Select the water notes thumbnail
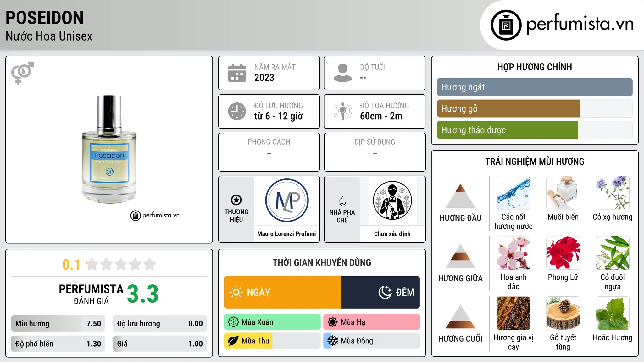The image size is (644, 362). (x=514, y=193)
